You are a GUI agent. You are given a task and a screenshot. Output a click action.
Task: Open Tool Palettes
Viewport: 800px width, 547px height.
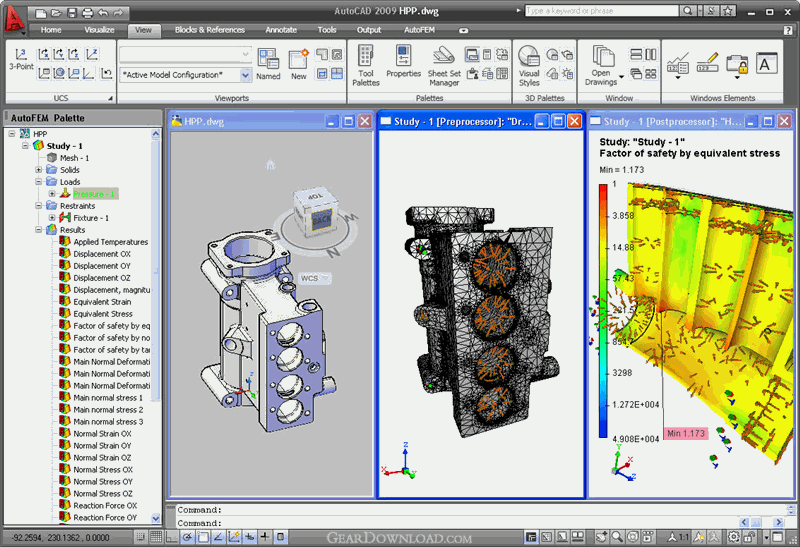(x=366, y=65)
